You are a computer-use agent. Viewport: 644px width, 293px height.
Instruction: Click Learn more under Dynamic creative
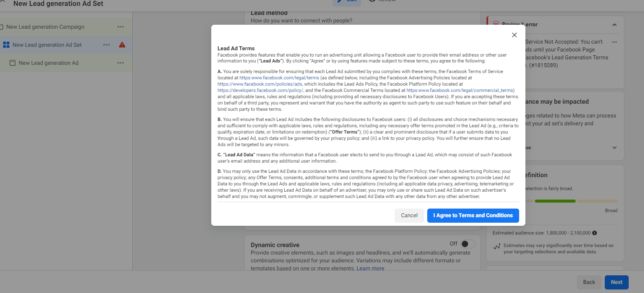(370, 269)
